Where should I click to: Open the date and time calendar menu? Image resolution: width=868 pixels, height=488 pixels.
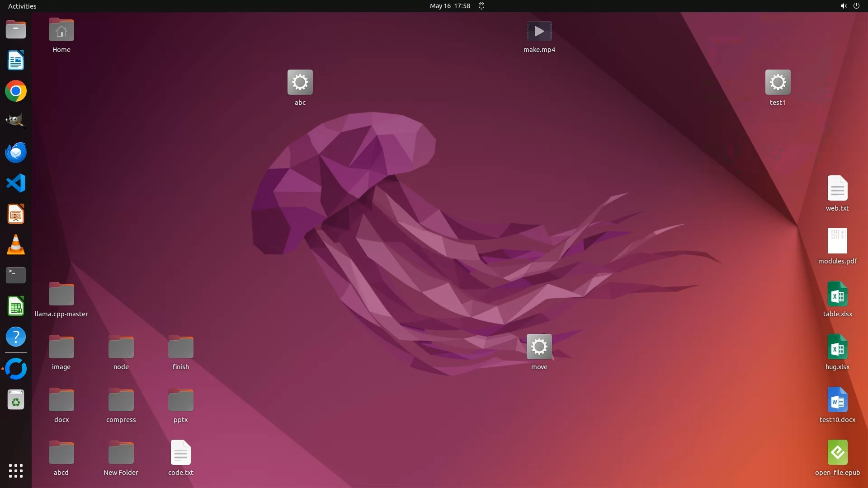(x=449, y=6)
